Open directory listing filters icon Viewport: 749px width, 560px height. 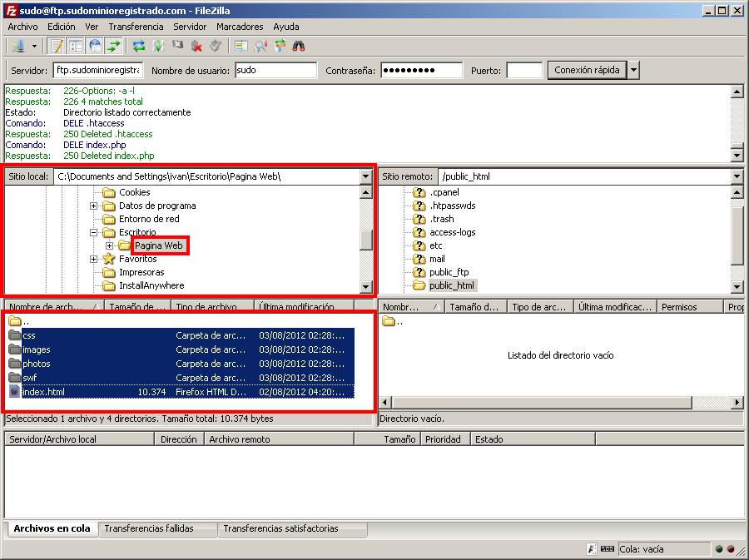[x=241, y=47]
